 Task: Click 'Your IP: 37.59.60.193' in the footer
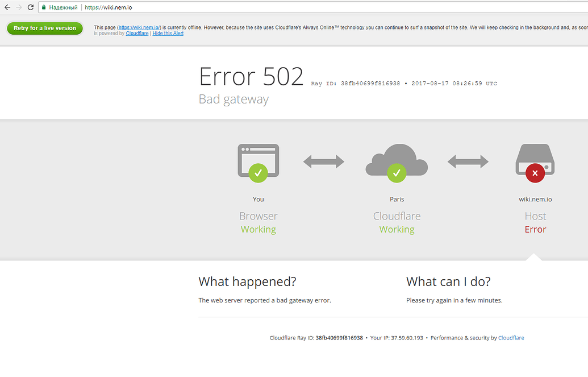(397, 338)
